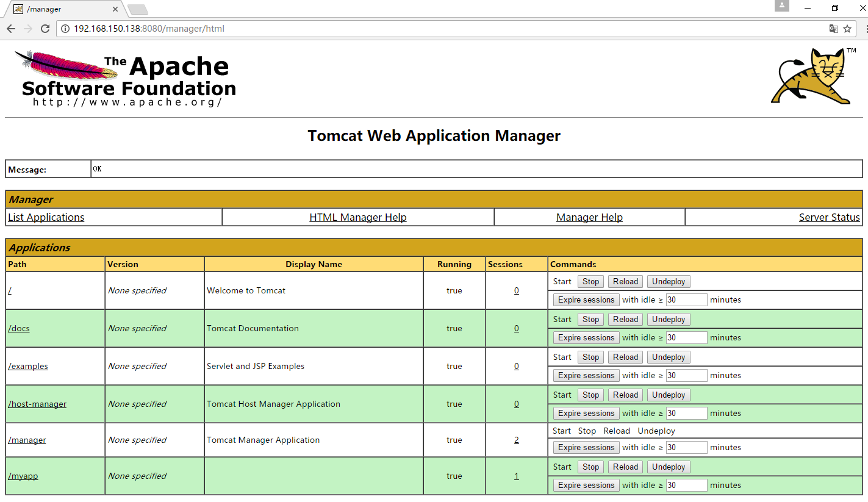Click idle minutes field for /examples
868x502 pixels.
(x=686, y=375)
